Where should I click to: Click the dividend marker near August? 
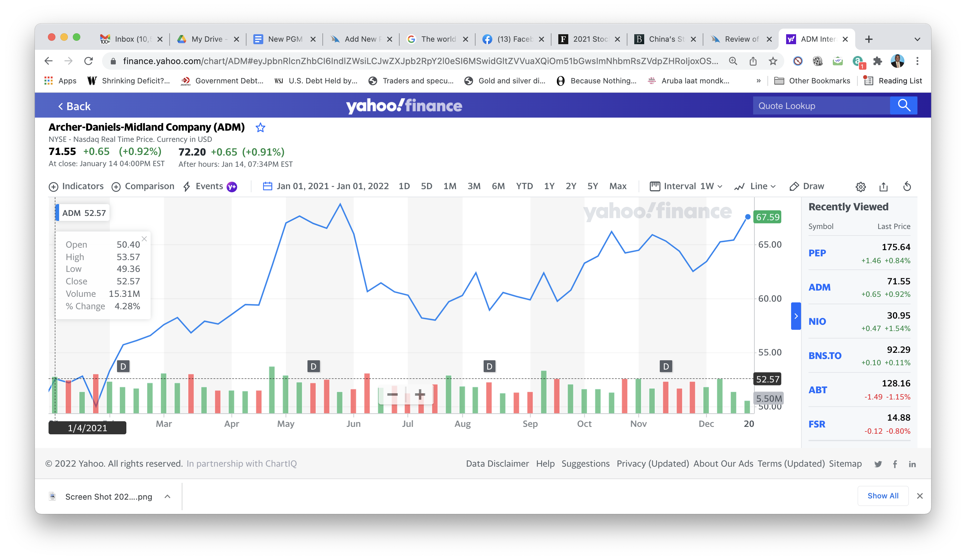pyautogui.click(x=489, y=366)
